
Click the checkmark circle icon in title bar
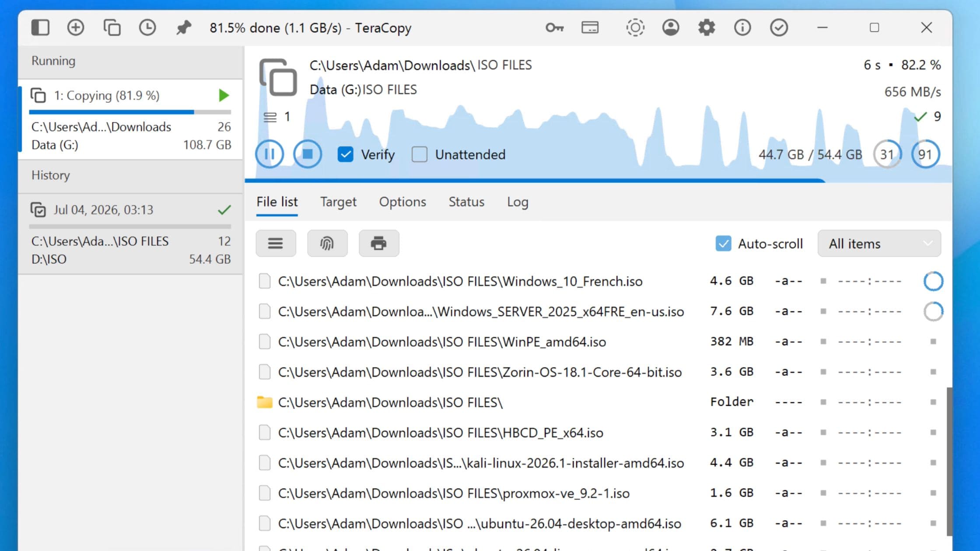(x=779, y=28)
